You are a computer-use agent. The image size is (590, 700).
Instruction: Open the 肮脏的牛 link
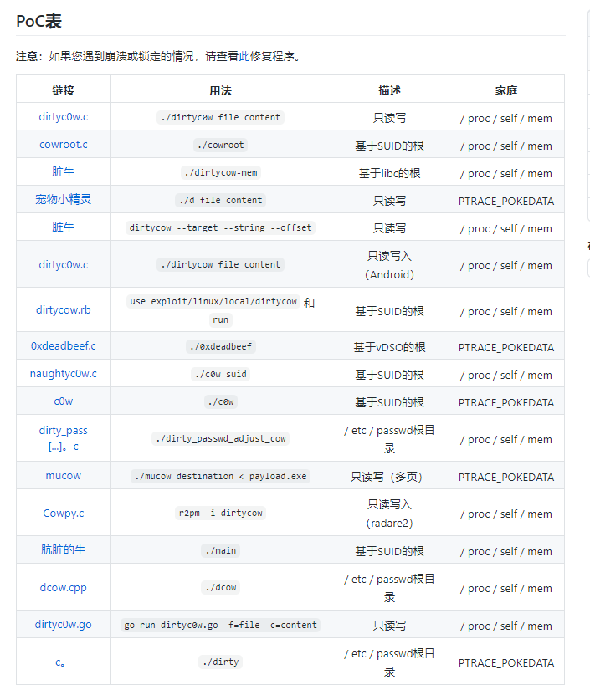pos(64,549)
